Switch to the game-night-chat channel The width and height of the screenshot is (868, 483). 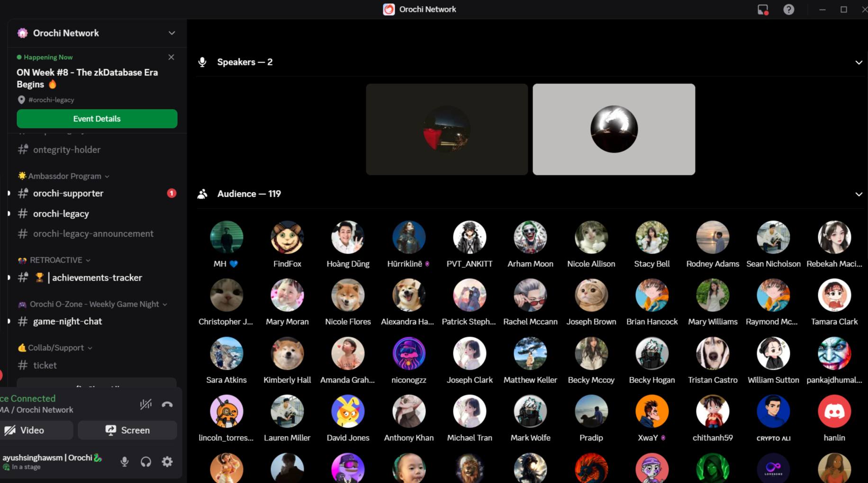tap(67, 321)
